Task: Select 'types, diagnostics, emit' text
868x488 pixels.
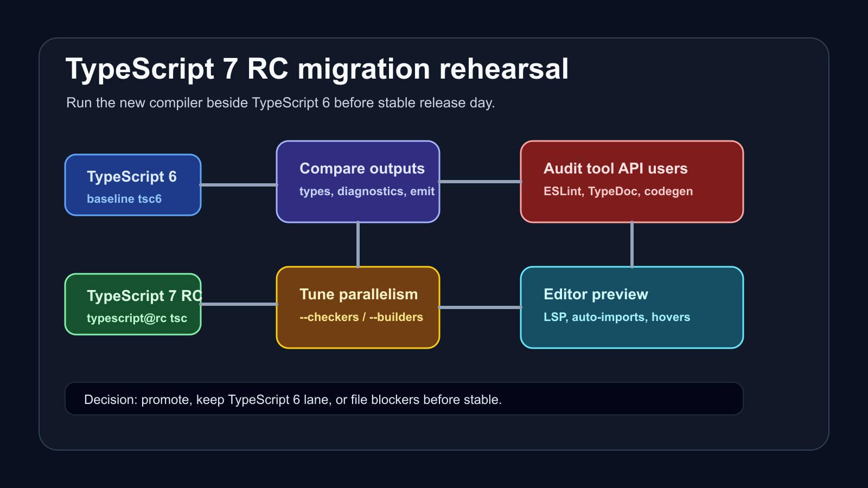Action: [367, 191]
